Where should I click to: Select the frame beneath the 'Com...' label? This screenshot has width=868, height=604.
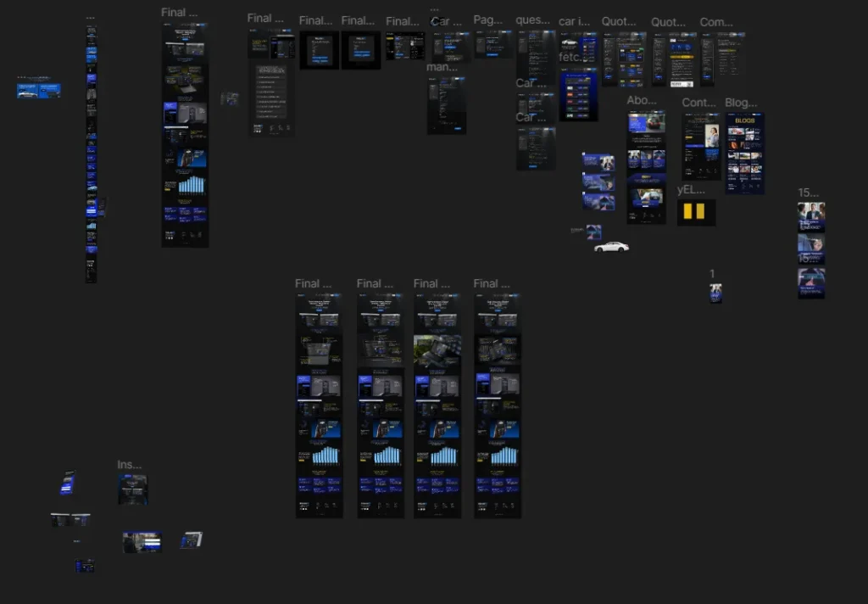[x=722, y=59]
